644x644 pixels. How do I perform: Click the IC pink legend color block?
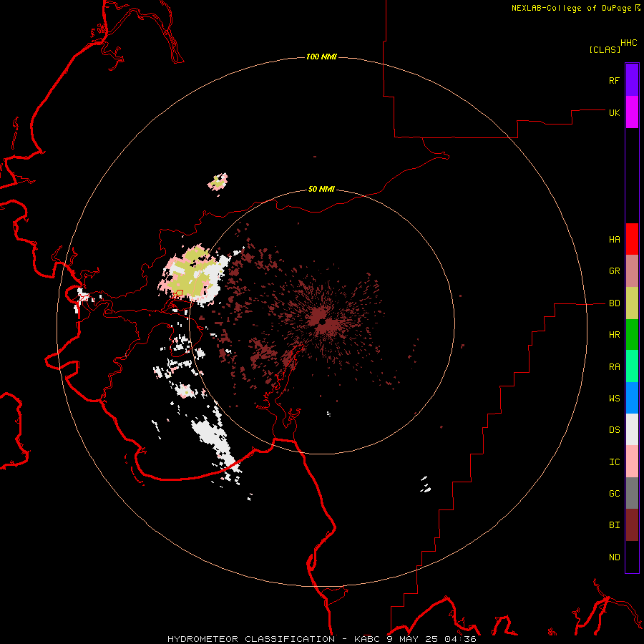point(632,462)
